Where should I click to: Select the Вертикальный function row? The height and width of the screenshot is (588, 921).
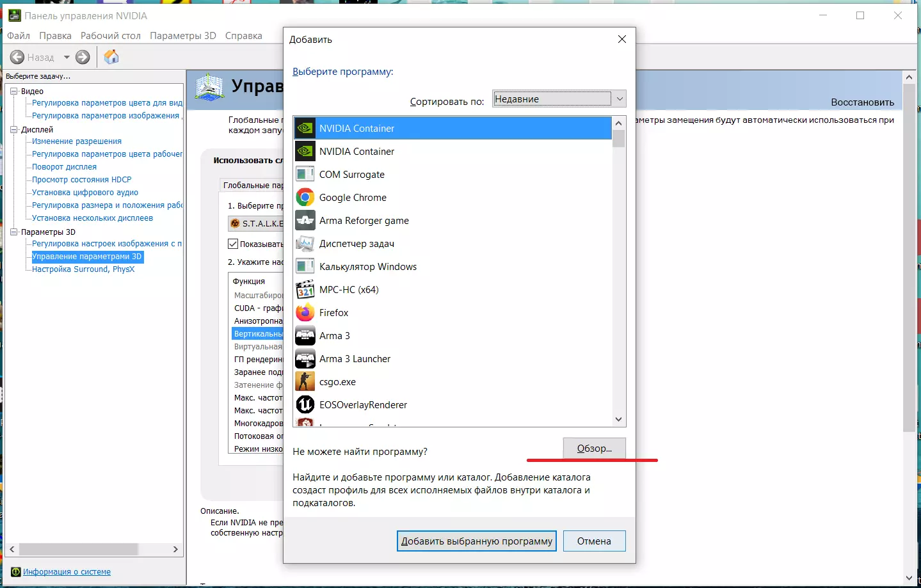pyautogui.click(x=257, y=333)
